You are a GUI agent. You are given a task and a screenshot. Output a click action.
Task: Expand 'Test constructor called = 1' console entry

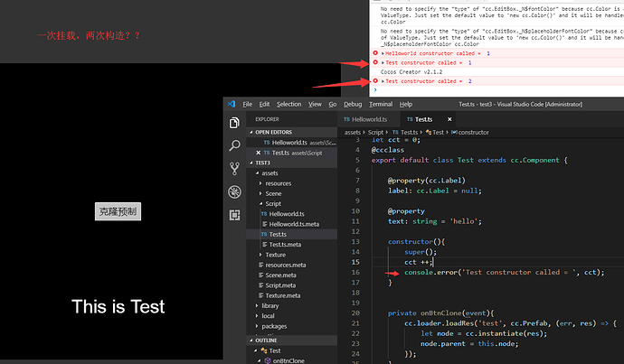tap(383, 63)
